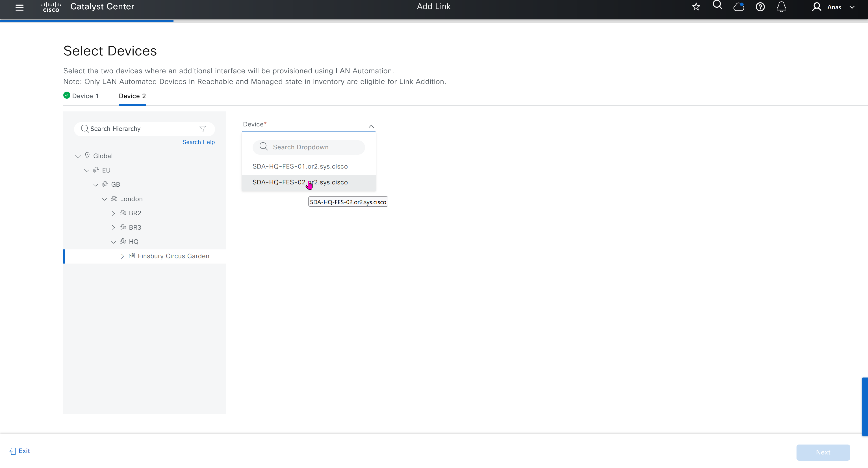This screenshot has height=468, width=868.
Task: Open the notifications bell
Action: (x=781, y=7)
